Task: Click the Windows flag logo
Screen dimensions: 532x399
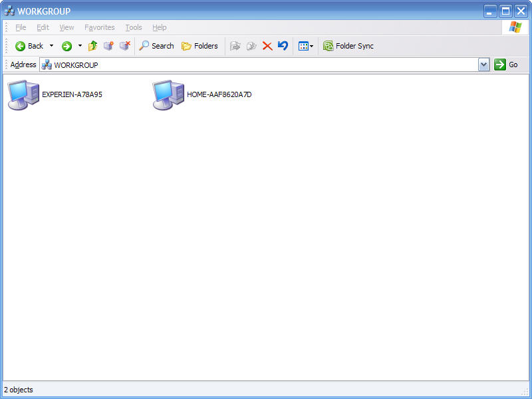Action: [515, 27]
